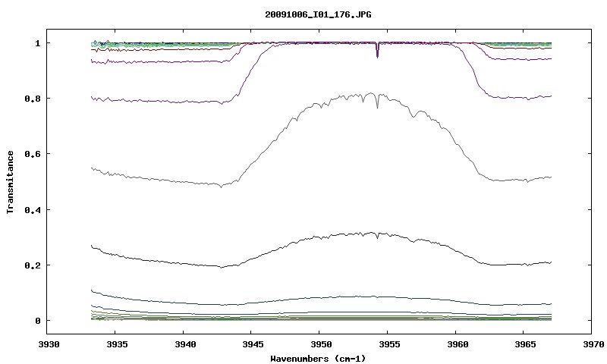Click the Wavenumbers (cm-1) x-axis label
Viewport: 607px width, 364px height.
click(318, 359)
